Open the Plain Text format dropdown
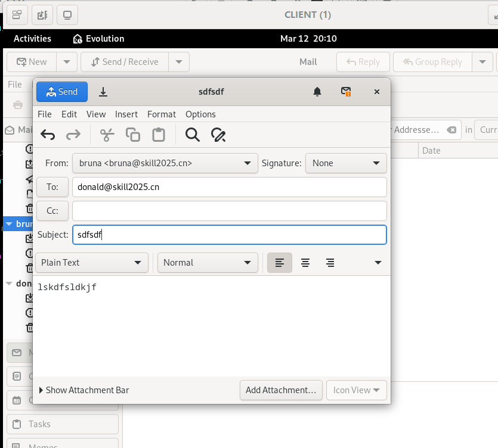The width and height of the screenshot is (498, 448). point(92,263)
